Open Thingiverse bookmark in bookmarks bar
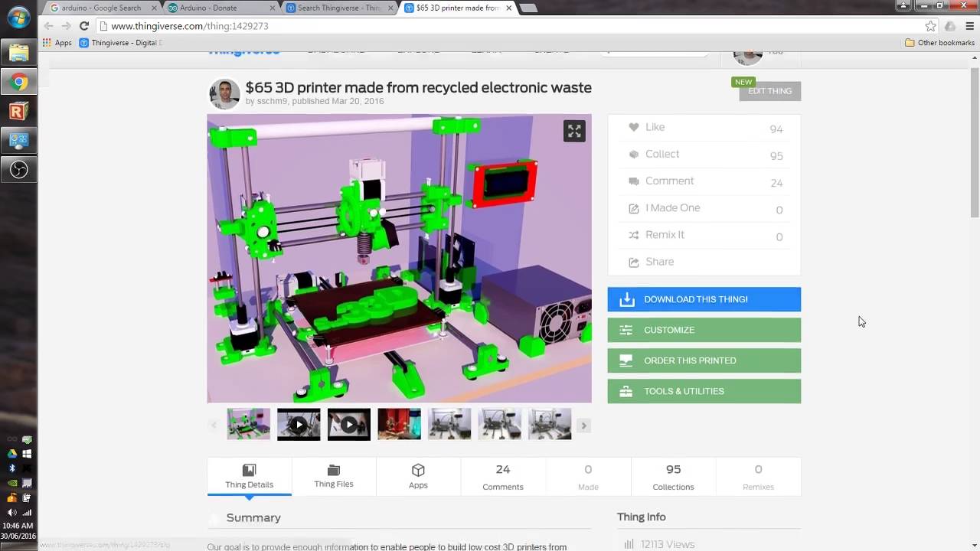Screen dimensions: 980x551 (x=120, y=43)
